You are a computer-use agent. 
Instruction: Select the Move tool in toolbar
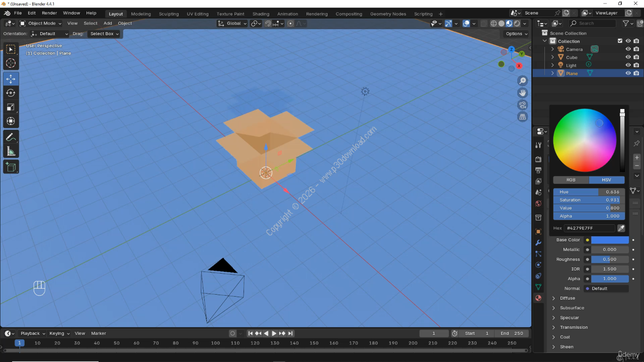point(11,79)
